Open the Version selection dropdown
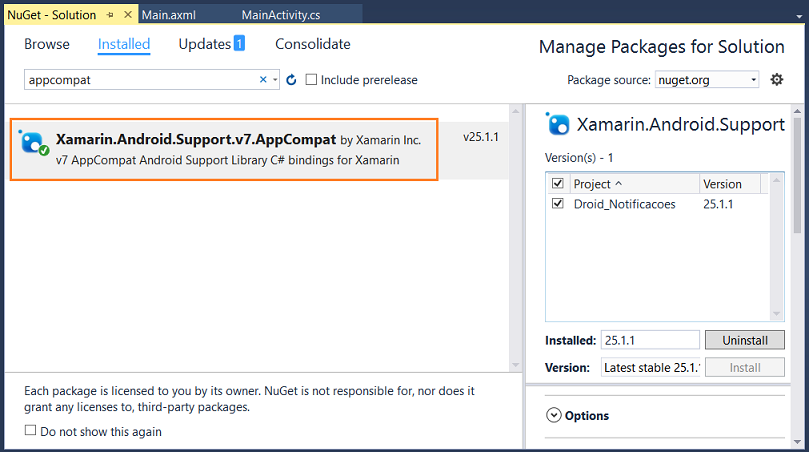Screen dimensions: 809x452 (x=650, y=367)
